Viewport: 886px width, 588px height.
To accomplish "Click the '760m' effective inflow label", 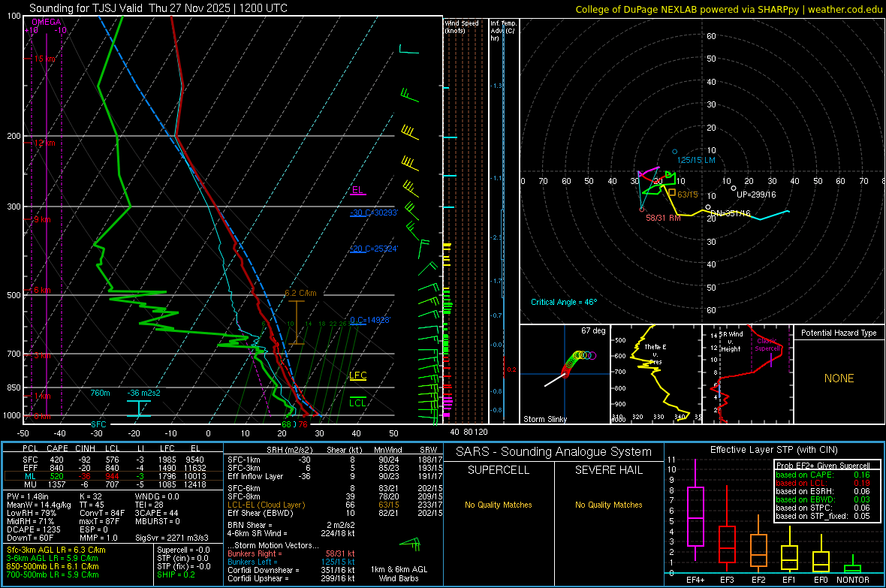I will (x=100, y=393).
